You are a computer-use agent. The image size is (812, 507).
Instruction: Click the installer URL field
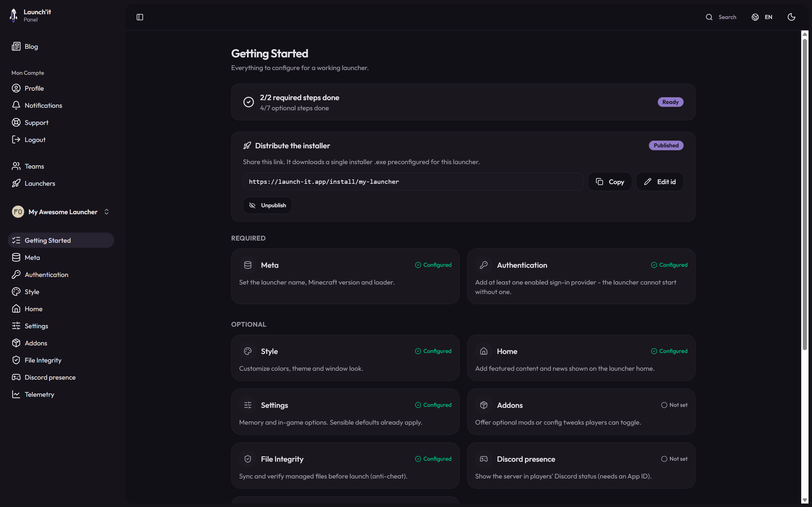click(x=413, y=182)
